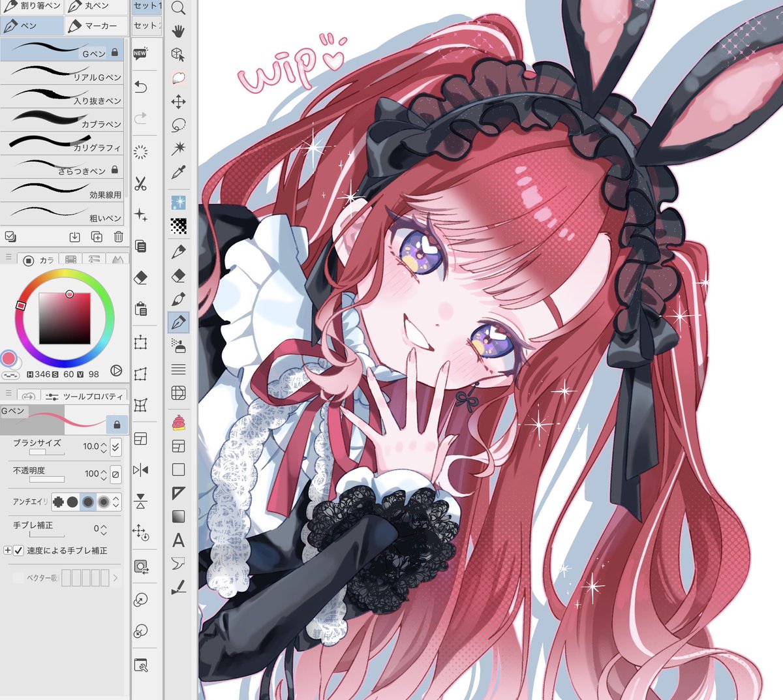783x700 pixels.
Task: Switch to the ペン sub tool group
Action: pyautogui.click(x=32, y=26)
